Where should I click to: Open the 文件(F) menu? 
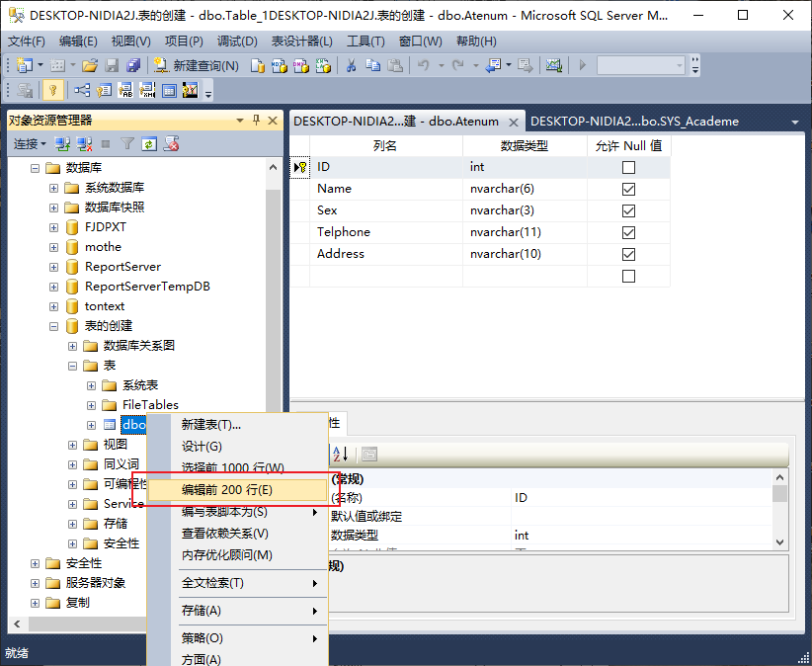pyautogui.click(x=27, y=41)
